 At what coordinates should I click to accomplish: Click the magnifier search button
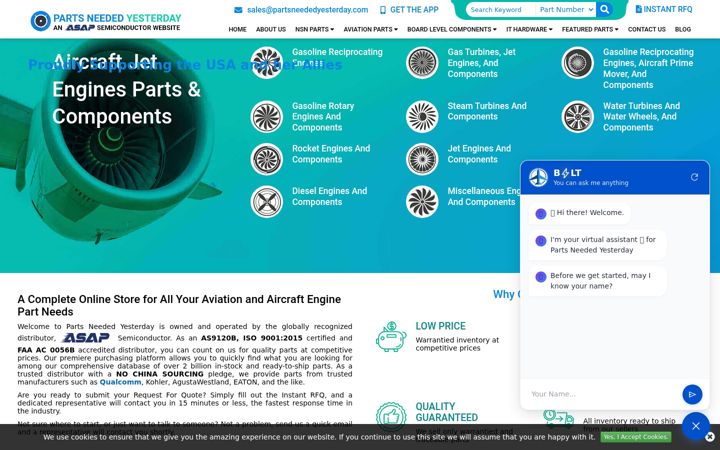[604, 9]
